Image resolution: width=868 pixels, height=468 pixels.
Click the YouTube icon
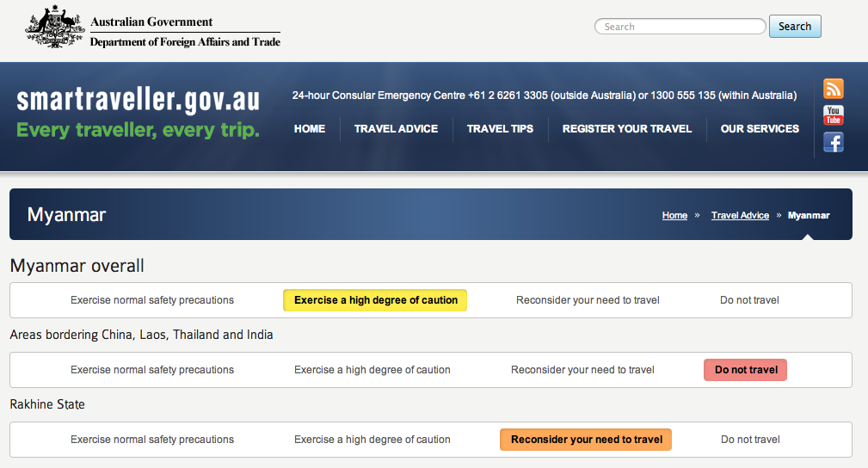(833, 115)
